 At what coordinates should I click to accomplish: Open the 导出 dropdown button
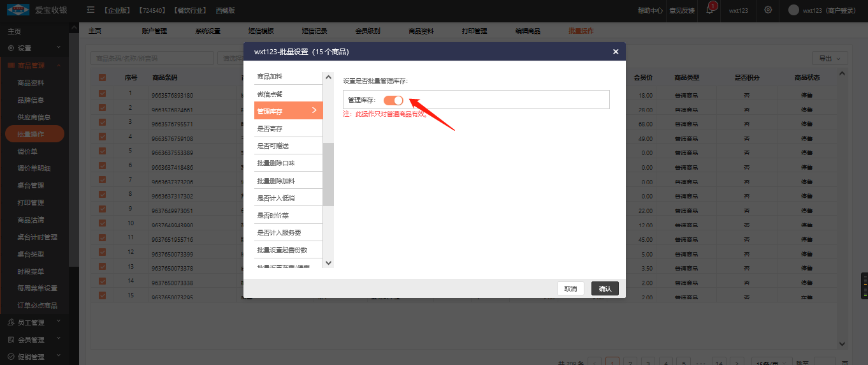(830, 58)
